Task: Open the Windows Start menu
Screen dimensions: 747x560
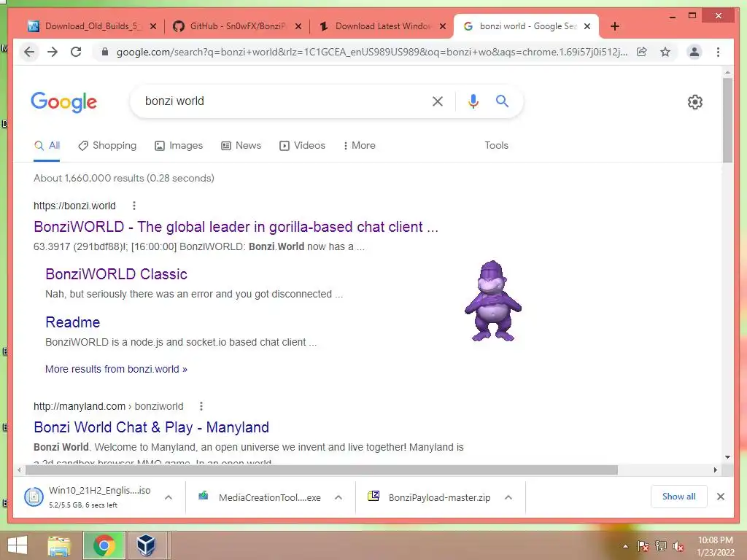Action: coord(18,545)
